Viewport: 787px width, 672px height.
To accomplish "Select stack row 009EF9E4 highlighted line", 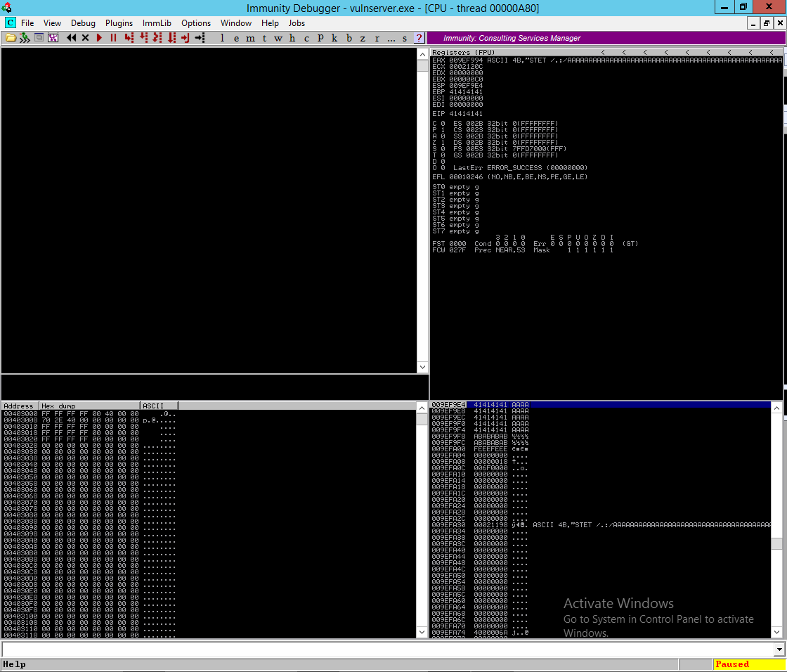I will pos(600,405).
